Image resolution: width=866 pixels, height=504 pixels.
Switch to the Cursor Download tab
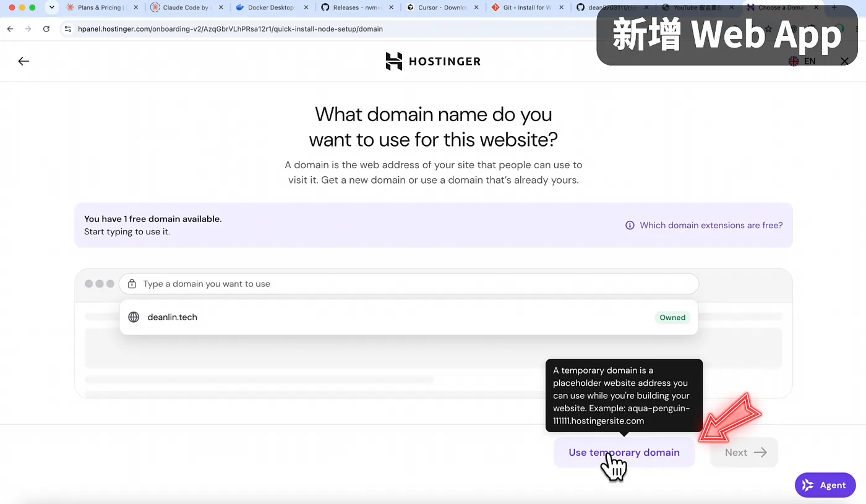(442, 7)
